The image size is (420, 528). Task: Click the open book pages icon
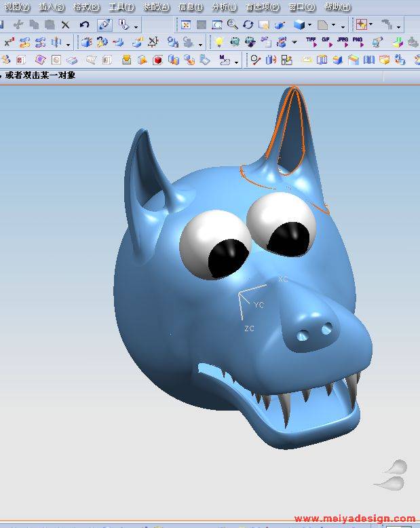pos(369,60)
